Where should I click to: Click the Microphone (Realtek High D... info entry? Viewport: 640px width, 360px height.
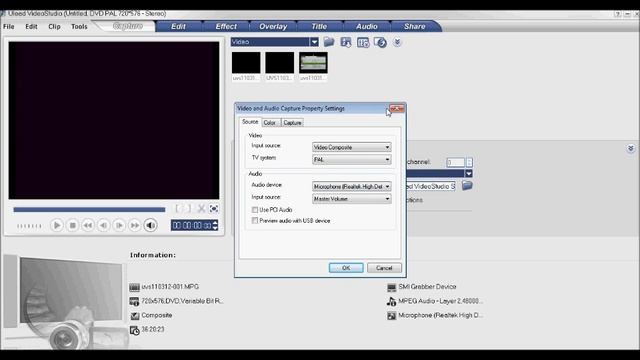[440, 316]
